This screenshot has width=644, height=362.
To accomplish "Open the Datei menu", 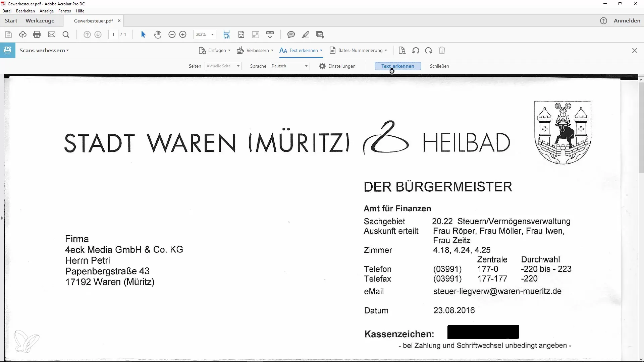I will [x=7, y=11].
